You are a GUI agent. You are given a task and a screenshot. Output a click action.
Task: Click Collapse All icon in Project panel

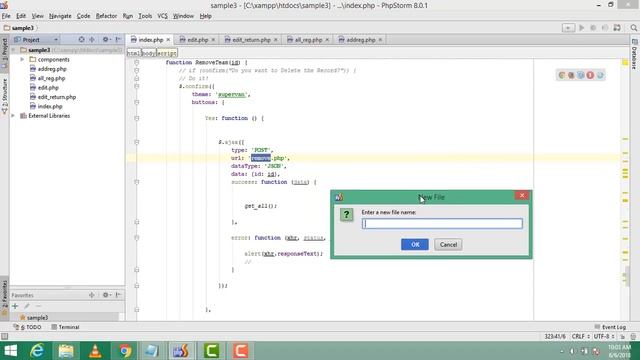(92, 40)
